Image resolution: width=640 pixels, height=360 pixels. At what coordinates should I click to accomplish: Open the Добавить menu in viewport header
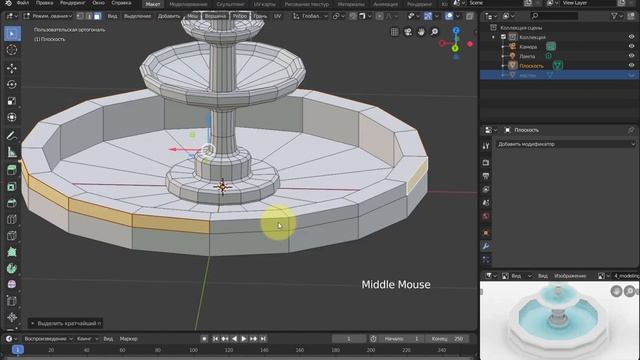[169, 16]
